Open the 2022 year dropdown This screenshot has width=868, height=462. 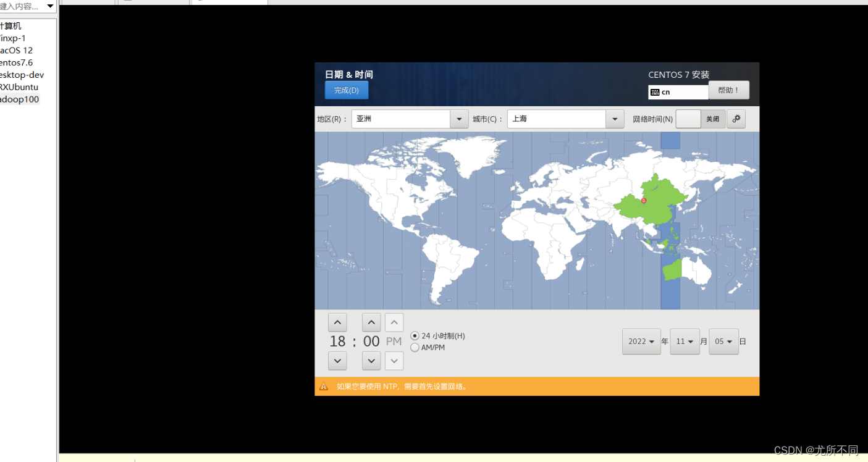tap(641, 342)
